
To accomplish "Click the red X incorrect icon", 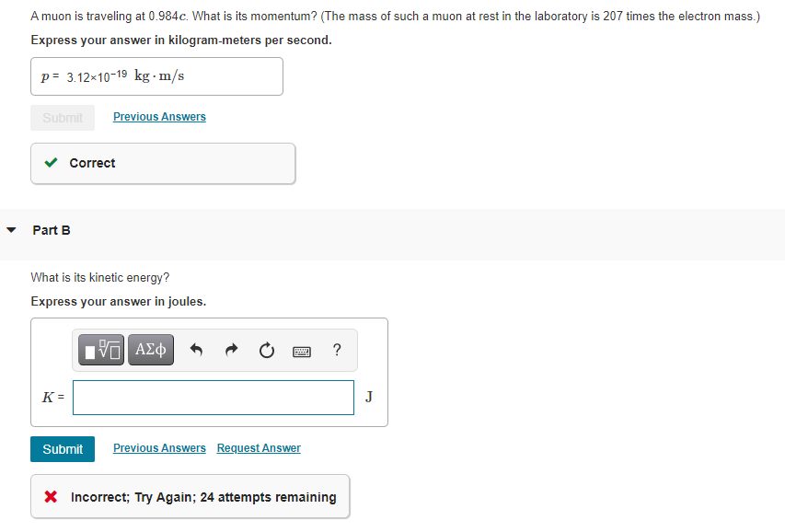I will click(51, 496).
